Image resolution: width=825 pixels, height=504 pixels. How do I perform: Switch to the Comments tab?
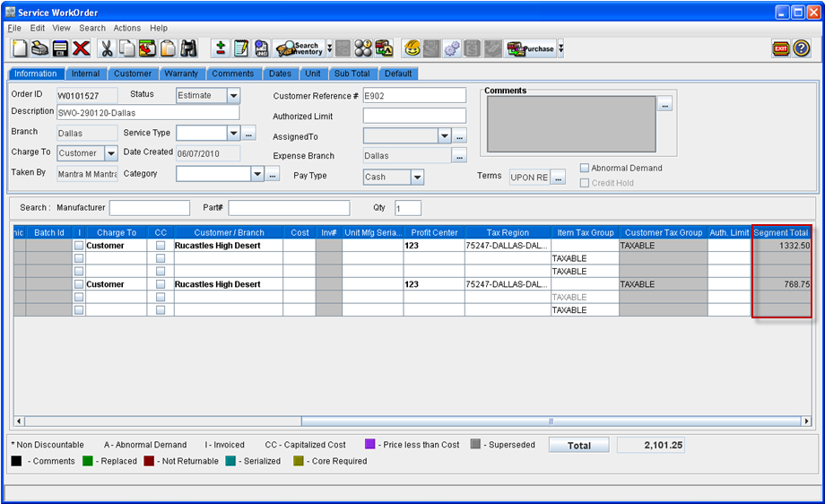point(233,74)
